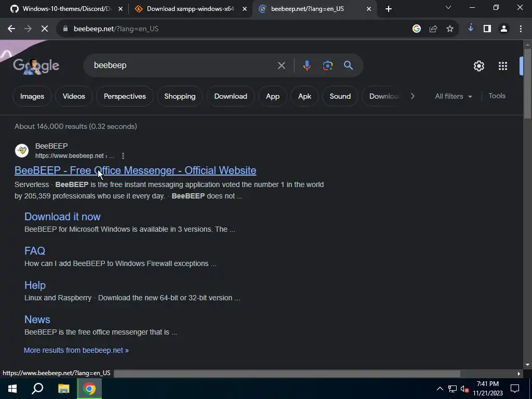This screenshot has width=532, height=399.
Task: Open a new tab with the plus button
Action: pos(389,9)
